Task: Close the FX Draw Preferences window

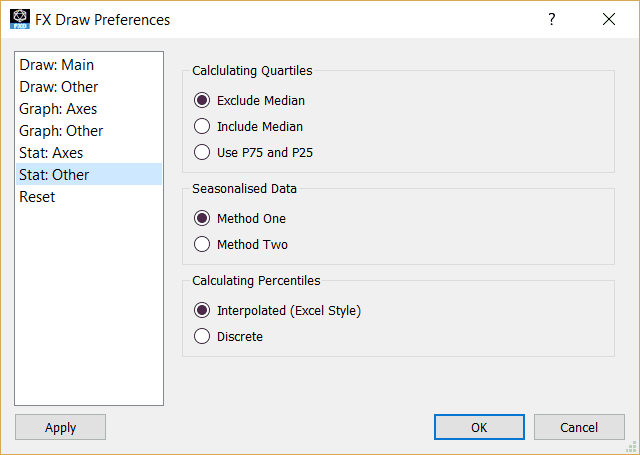Action: pyautogui.click(x=609, y=19)
